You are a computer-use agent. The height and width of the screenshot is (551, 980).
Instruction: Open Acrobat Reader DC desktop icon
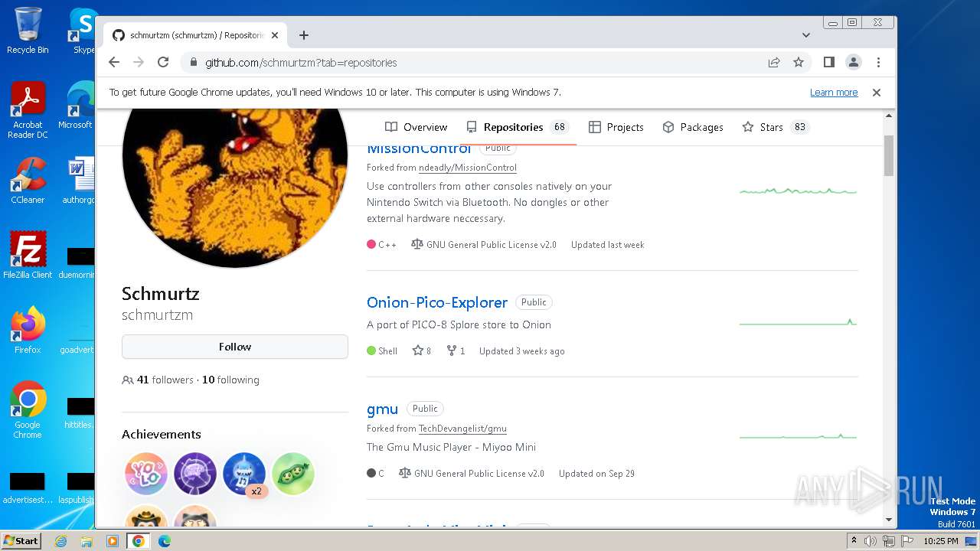click(28, 110)
